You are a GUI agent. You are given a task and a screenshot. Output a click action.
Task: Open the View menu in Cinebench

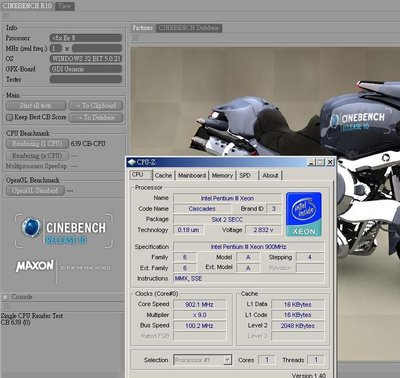(x=65, y=6)
